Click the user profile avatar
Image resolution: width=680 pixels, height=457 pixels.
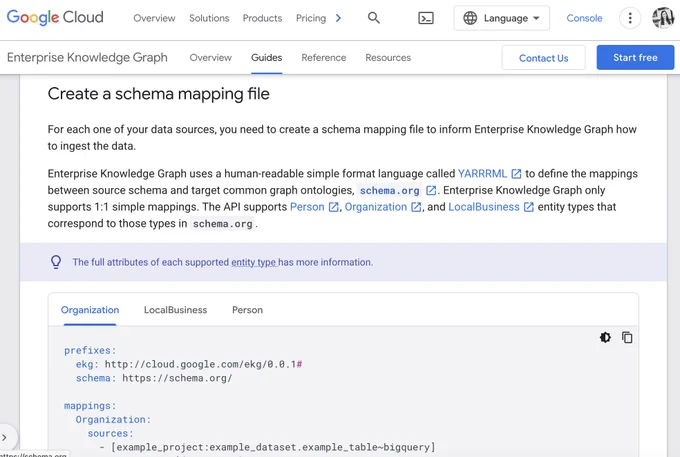(x=663, y=18)
